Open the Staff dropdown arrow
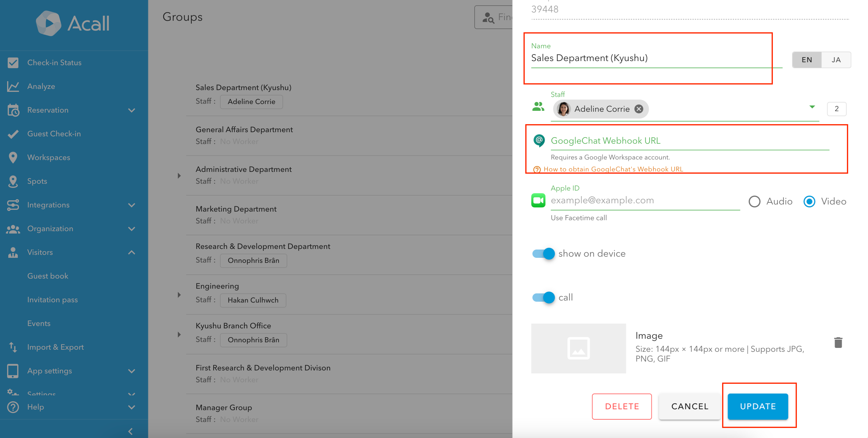This screenshot has width=868, height=438. (812, 107)
